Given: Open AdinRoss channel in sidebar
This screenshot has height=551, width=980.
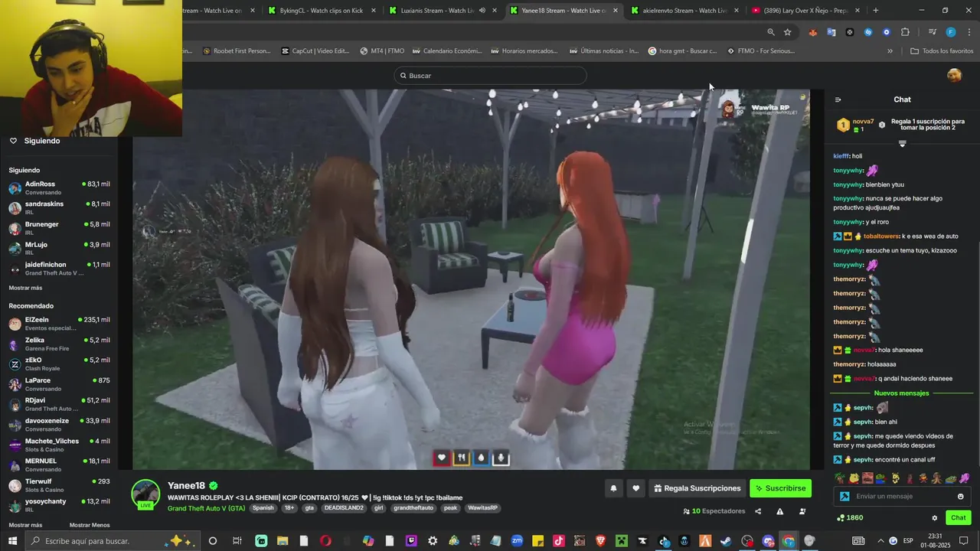Looking at the screenshot, I should pyautogui.click(x=59, y=187).
